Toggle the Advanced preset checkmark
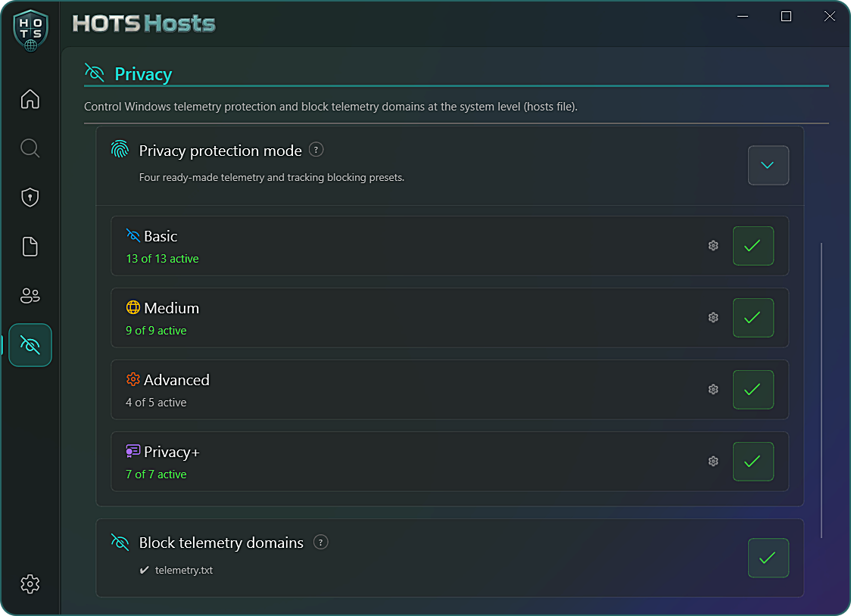This screenshot has height=616, width=851. (753, 389)
